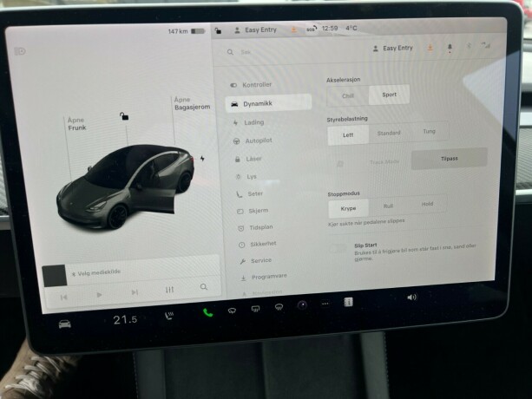This screenshot has height=399, width=532.
Task: Go to Seter settings
Action: click(250, 193)
